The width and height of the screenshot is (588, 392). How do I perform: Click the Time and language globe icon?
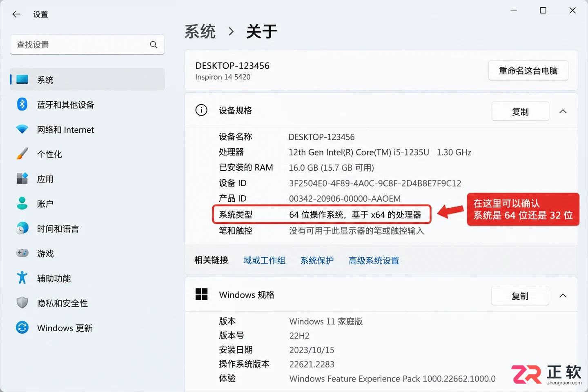point(22,228)
